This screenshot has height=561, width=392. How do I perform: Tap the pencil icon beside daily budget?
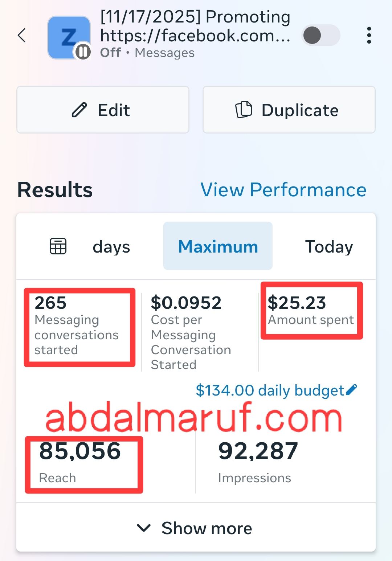tap(352, 390)
